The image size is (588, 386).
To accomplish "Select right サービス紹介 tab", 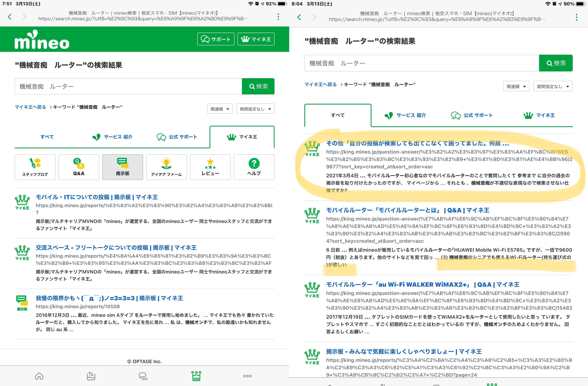I will coord(405,115).
